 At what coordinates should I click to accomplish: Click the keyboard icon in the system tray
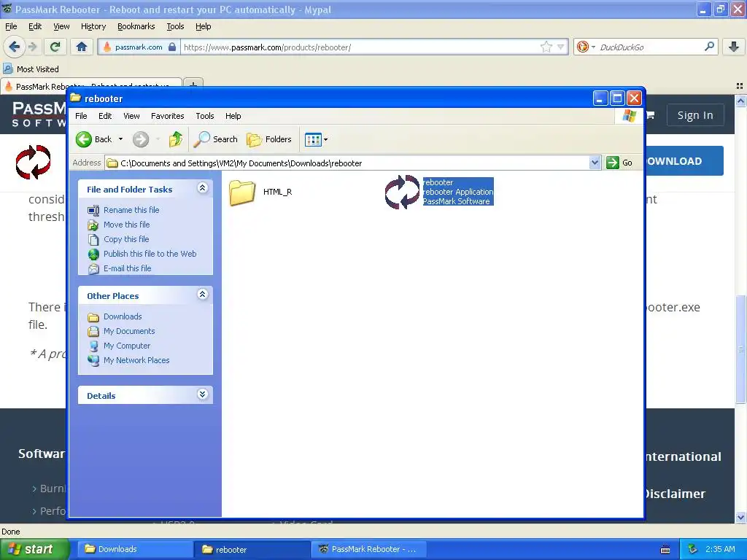[x=665, y=550]
